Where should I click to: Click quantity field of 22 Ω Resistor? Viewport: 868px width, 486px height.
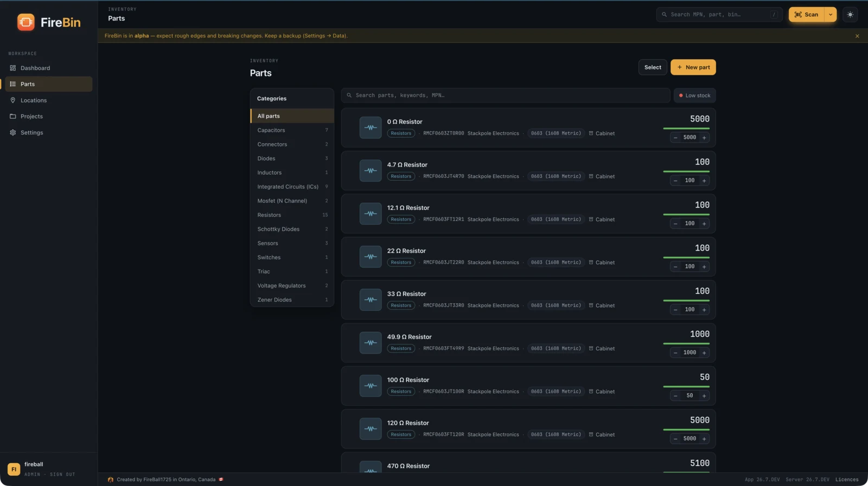(690, 266)
